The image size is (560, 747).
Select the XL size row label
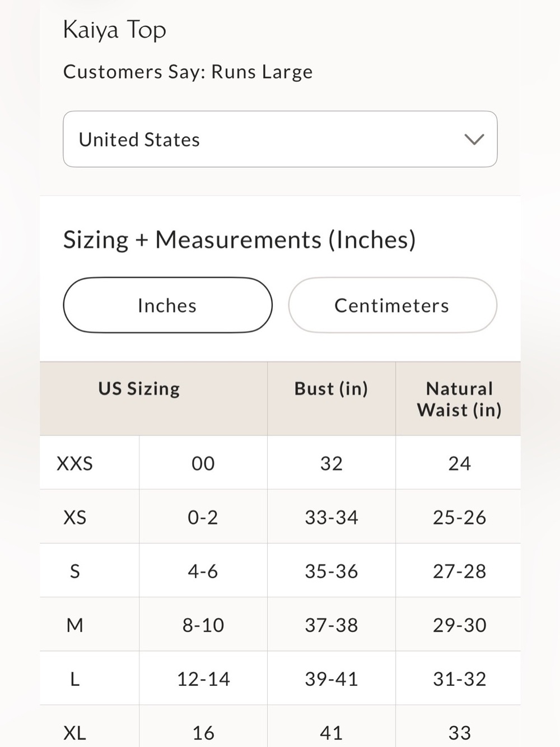[x=75, y=732]
